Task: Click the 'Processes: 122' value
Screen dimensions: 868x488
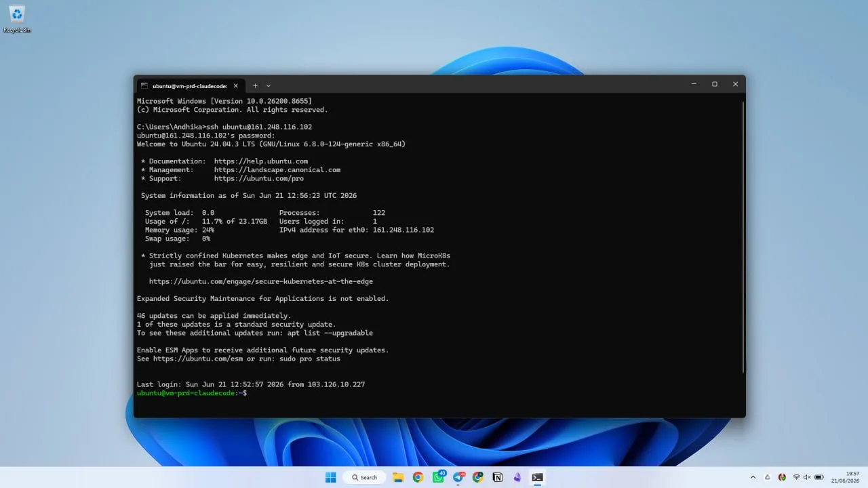Action: pos(332,213)
